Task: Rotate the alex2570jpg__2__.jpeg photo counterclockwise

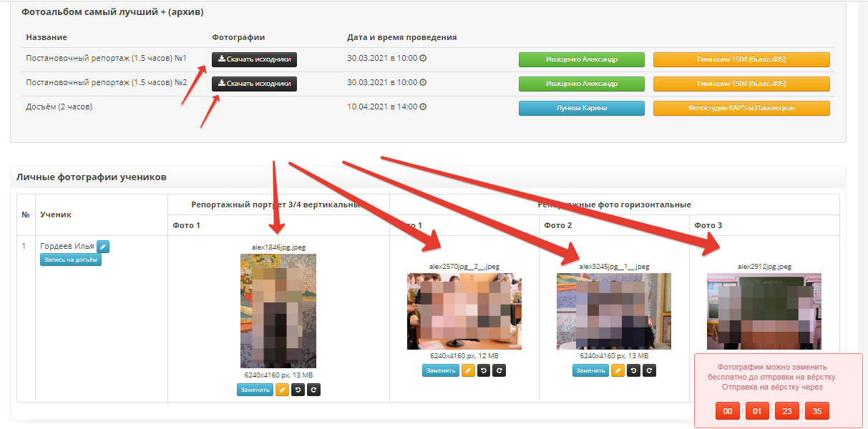Action: [x=483, y=370]
